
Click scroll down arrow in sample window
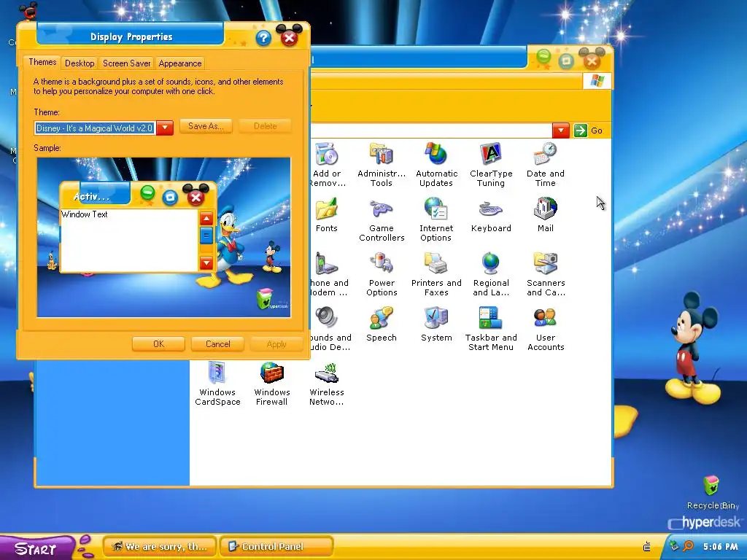(206, 262)
